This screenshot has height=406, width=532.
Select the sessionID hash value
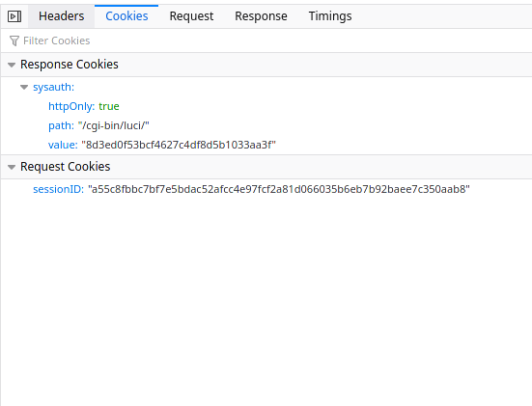[x=279, y=189]
